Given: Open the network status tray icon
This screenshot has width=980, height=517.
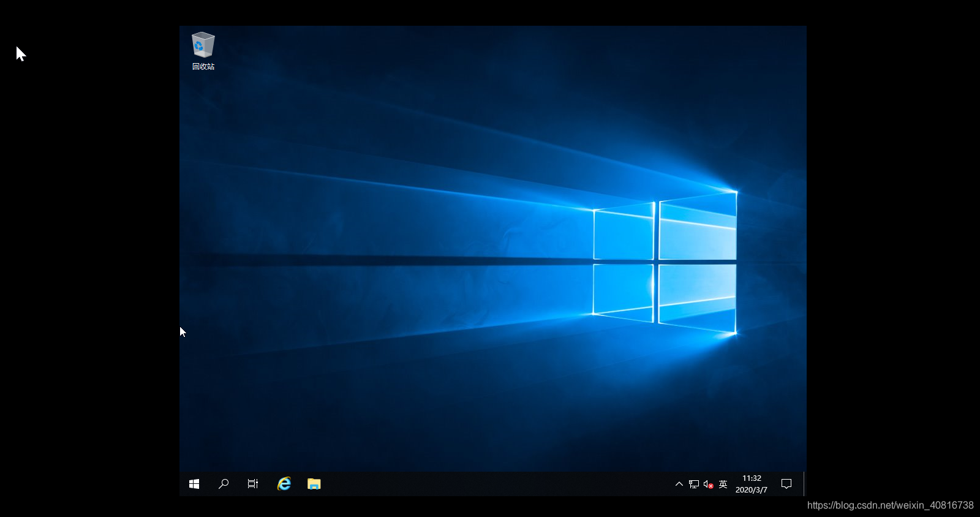Looking at the screenshot, I should click(694, 484).
